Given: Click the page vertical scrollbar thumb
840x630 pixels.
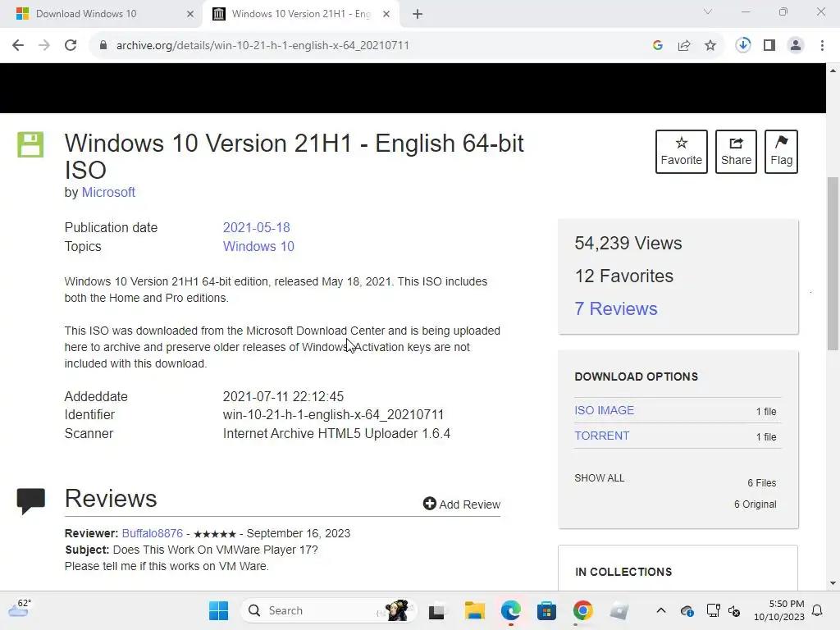Looking at the screenshot, I should pos(833,263).
